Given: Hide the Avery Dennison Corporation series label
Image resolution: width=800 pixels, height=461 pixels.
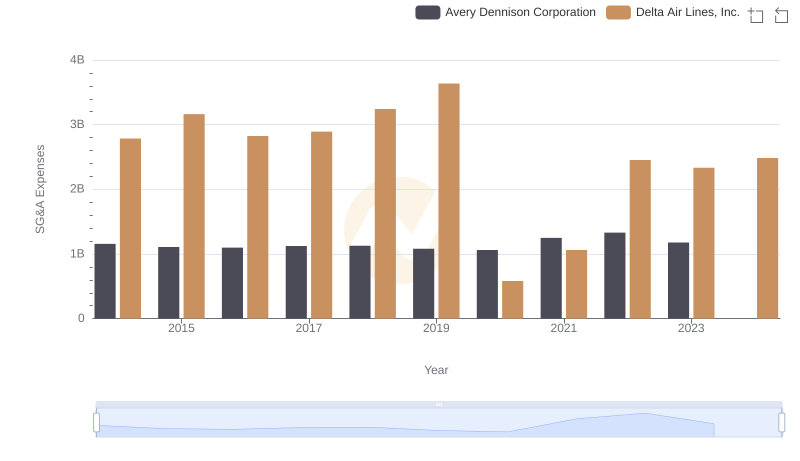Looking at the screenshot, I should tap(520, 12).
